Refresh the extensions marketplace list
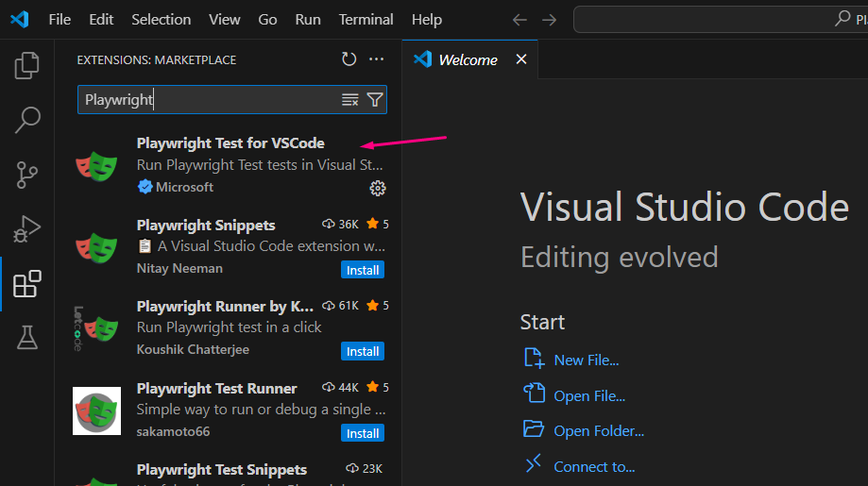The height and width of the screenshot is (486, 868). point(349,59)
